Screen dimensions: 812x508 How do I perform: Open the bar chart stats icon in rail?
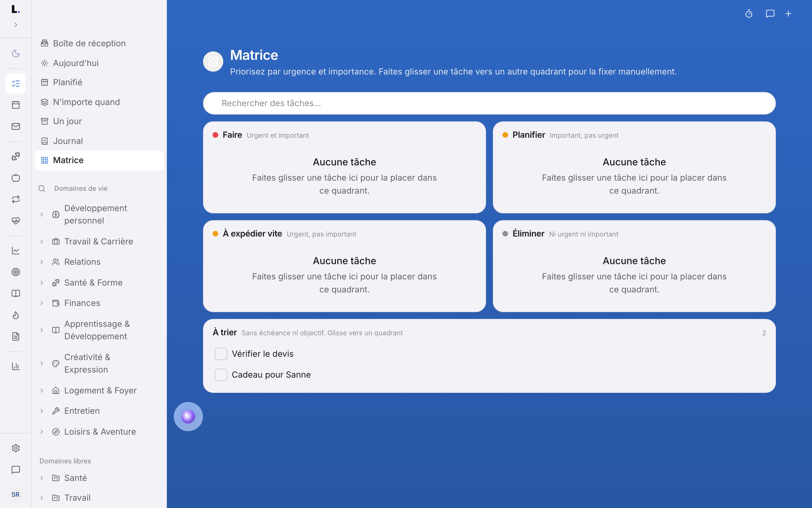16,366
